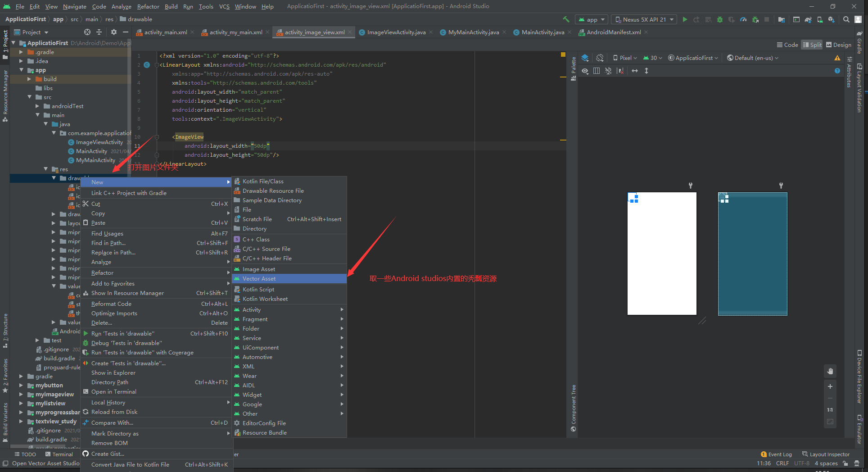Image resolution: width=868 pixels, height=472 pixels.
Task: Open Nexus 5X API 21 device dropdown
Action: [644, 19]
